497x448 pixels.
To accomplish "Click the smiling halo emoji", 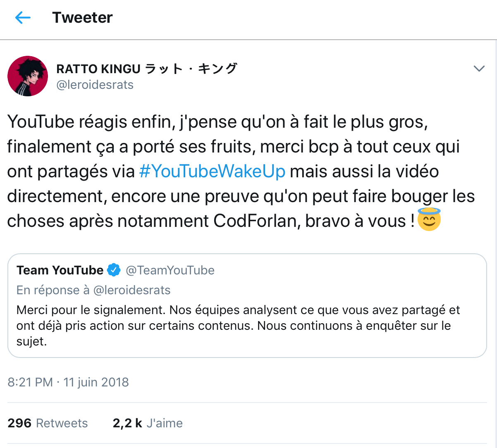I will [x=429, y=220].
